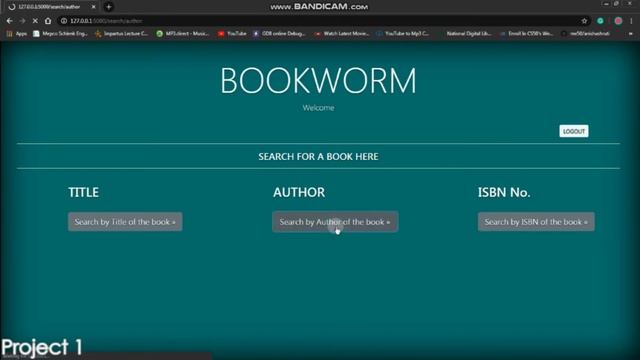Click the browser forward arrow
This screenshot has width=640, height=360.
[x=22, y=21]
